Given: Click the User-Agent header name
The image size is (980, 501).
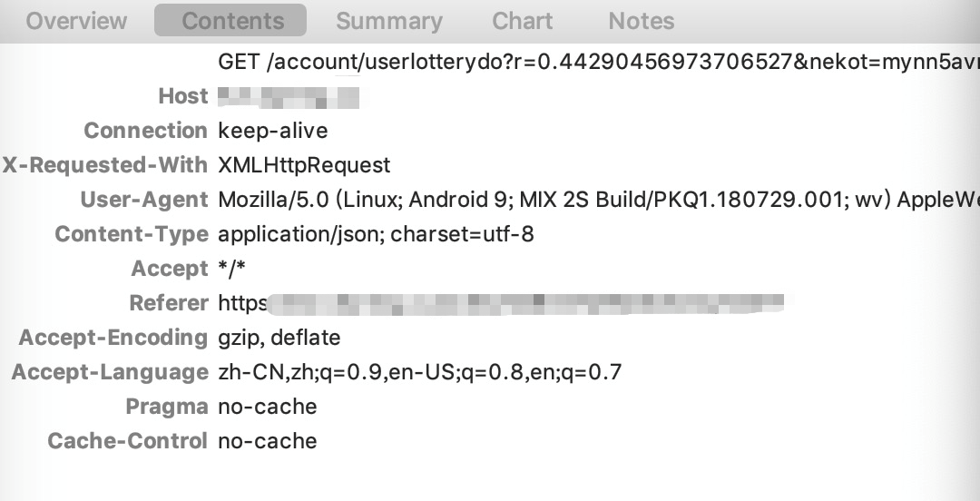Looking at the screenshot, I should [x=143, y=200].
